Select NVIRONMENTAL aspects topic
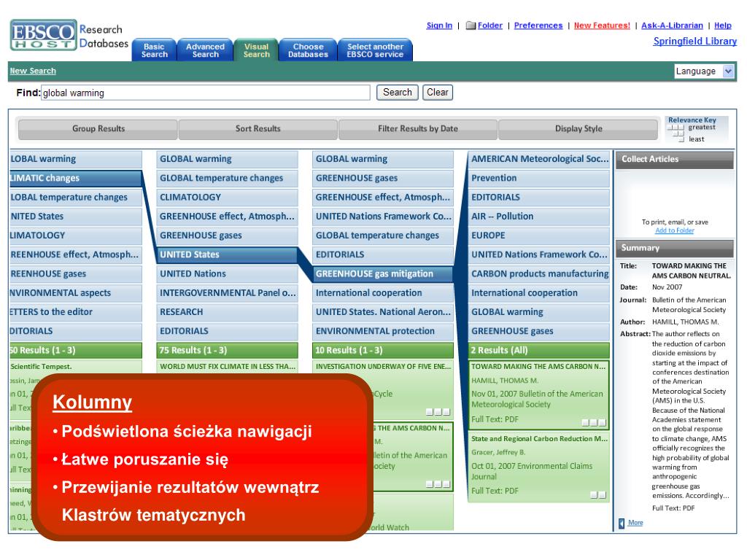 76,293
